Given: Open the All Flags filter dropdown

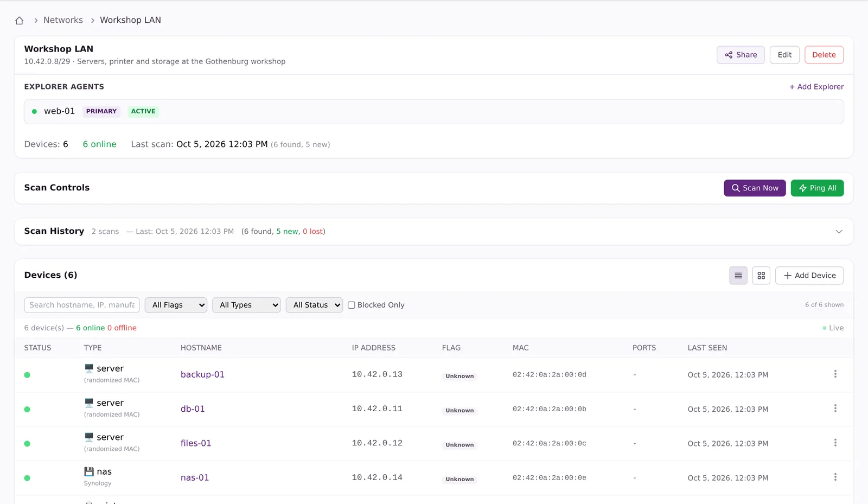Looking at the screenshot, I should (176, 305).
